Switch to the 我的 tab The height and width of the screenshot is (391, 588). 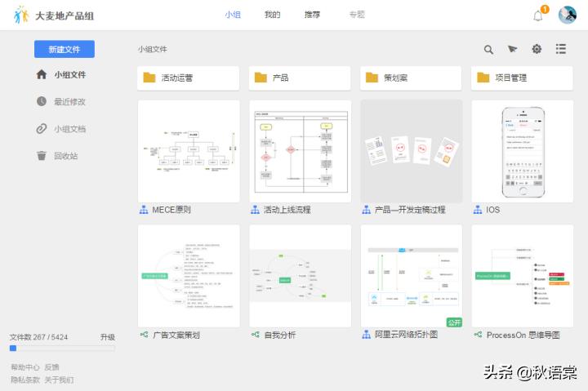click(x=272, y=15)
